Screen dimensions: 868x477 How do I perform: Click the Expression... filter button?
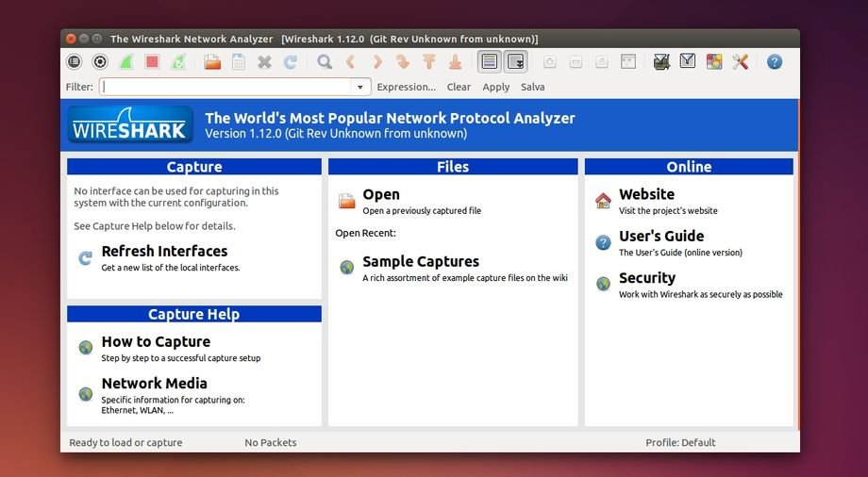[x=406, y=87]
